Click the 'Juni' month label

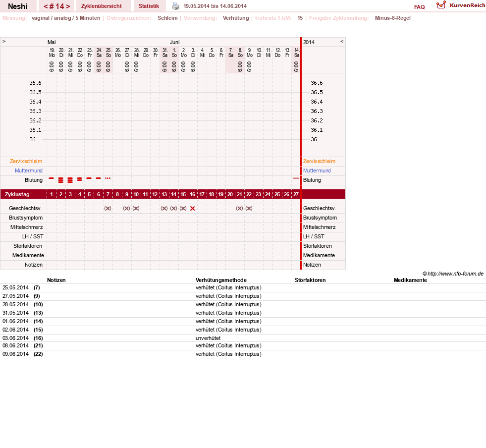point(174,42)
